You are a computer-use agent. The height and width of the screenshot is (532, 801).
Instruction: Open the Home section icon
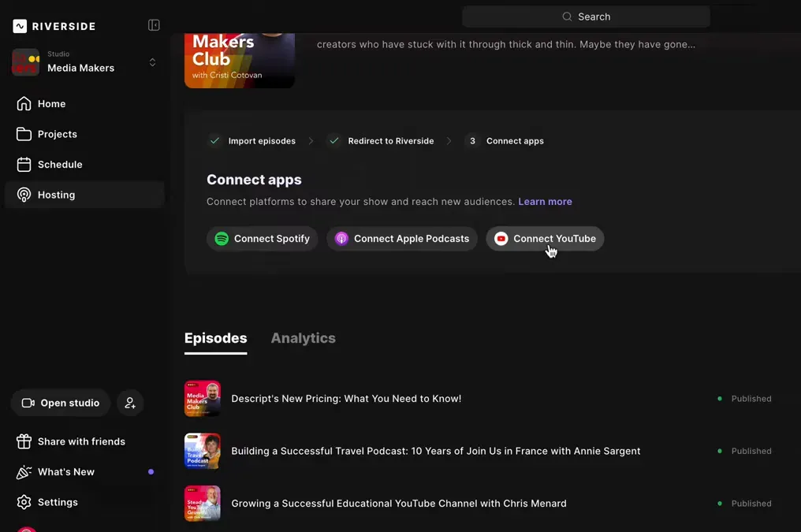(x=24, y=103)
